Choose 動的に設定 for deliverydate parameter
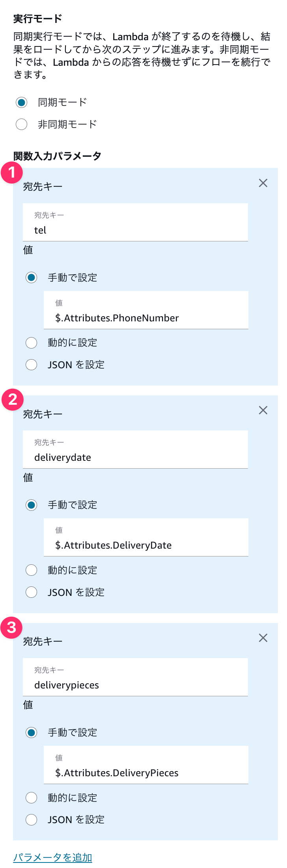Viewport: 287px width, 868px height. click(31, 570)
